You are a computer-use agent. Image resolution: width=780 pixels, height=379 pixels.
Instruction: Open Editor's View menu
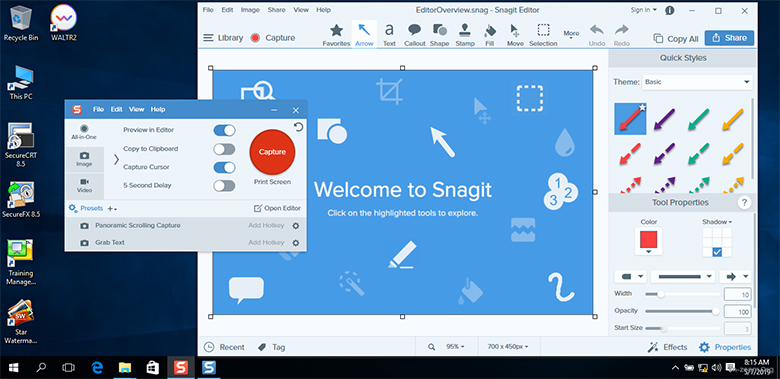click(300, 10)
